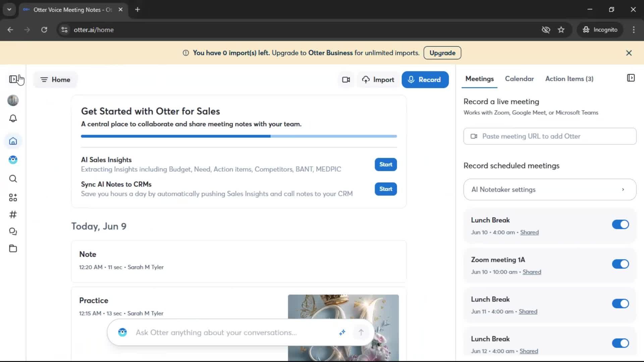Click the Upgrade button in banner
This screenshot has height=362, width=644.
442,53
